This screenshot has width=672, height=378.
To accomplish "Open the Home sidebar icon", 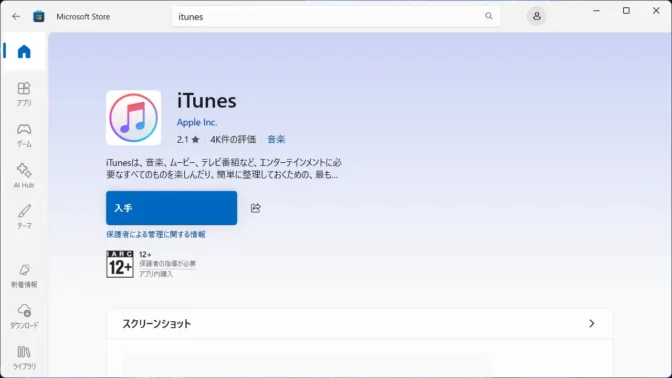I will click(x=24, y=52).
